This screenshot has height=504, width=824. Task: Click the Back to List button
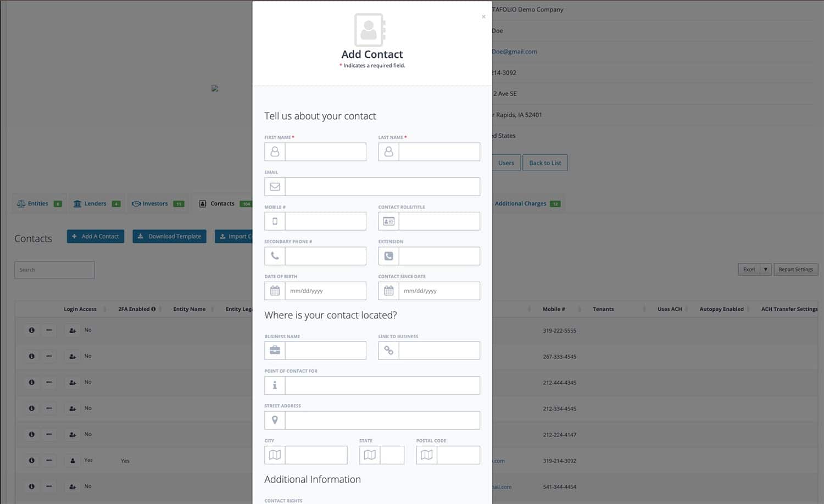click(545, 163)
